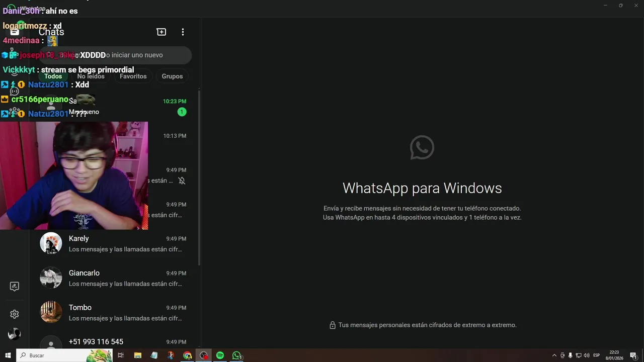Open the chat with Tombo
The height and width of the screenshot is (362, 644).
click(114, 312)
